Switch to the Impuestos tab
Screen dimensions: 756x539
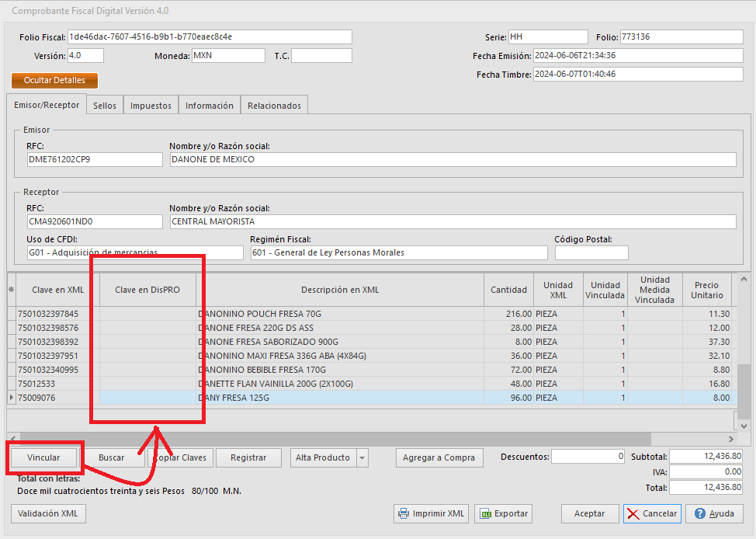point(150,104)
